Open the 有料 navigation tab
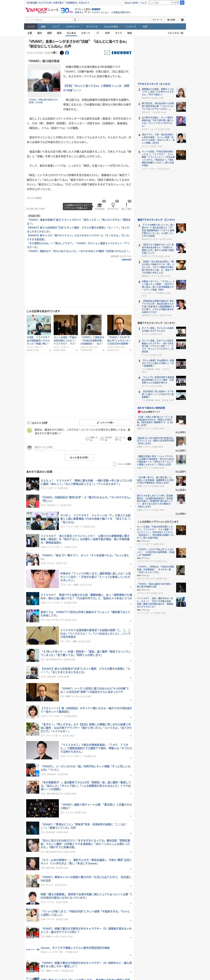This screenshot has width=210, height=980. 145,27
